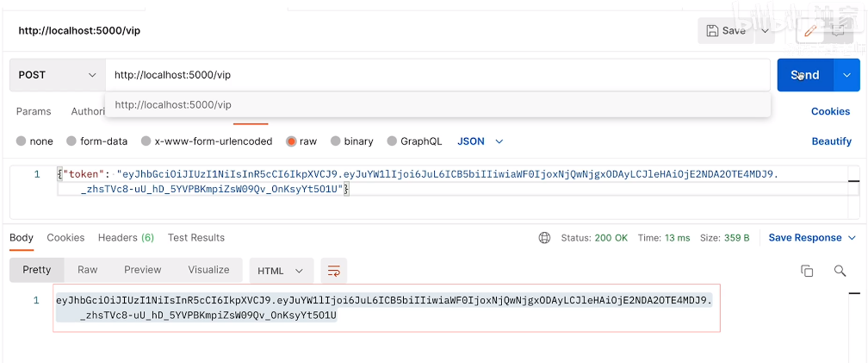Screen dimensions: 868x363
Task: Choose x-www-form-urlencoded body option
Action: [x=146, y=141]
